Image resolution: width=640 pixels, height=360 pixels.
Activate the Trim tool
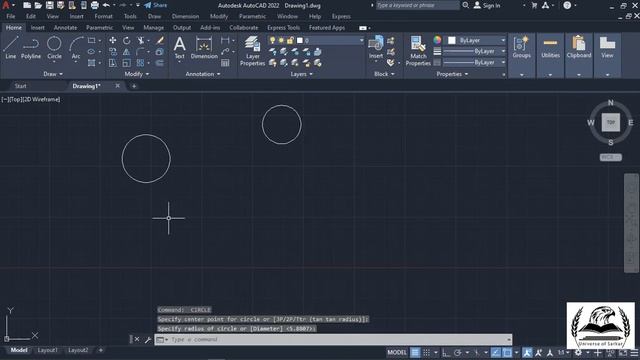(141, 40)
